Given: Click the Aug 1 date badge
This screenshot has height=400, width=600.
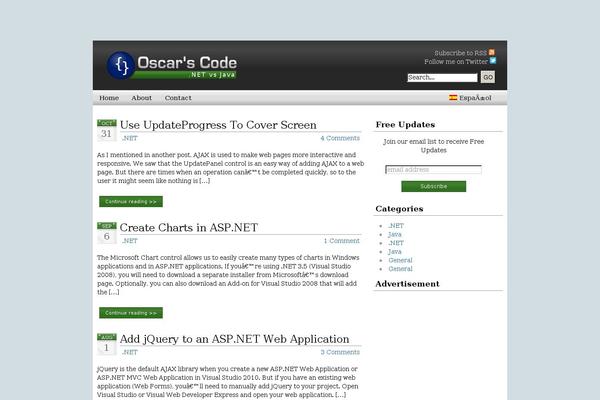Looking at the screenshot, I should click(107, 344).
